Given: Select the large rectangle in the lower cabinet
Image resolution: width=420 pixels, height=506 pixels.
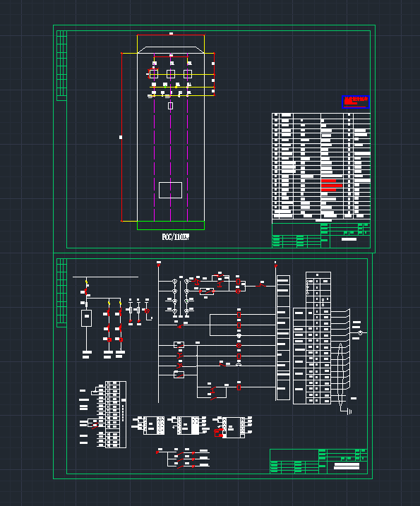Looking at the screenshot, I should tap(170, 190).
